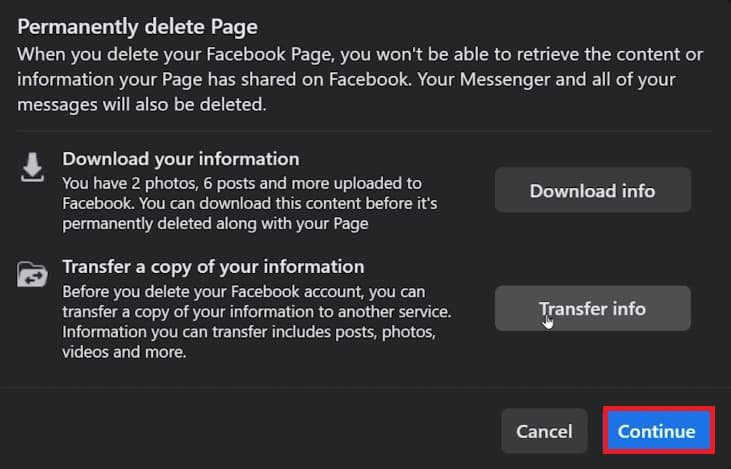The height and width of the screenshot is (469, 731).
Task: Click the line 'permanently deleted along with your Page'
Action: point(216,224)
